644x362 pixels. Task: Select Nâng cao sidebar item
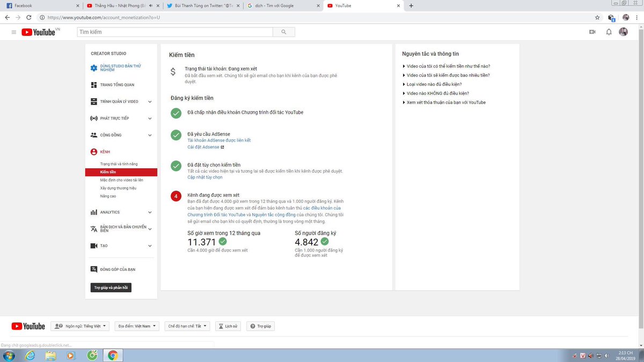(108, 196)
